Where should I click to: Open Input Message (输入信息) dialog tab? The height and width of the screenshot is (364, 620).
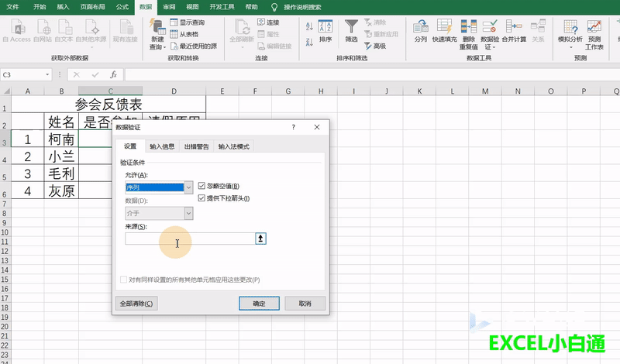(x=162, y=146)
